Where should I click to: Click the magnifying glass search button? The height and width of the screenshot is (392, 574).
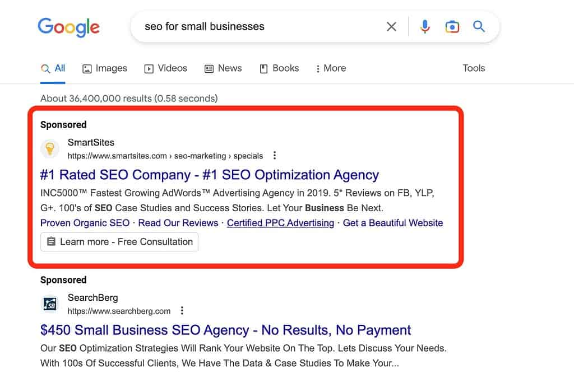tap(479, 26)
